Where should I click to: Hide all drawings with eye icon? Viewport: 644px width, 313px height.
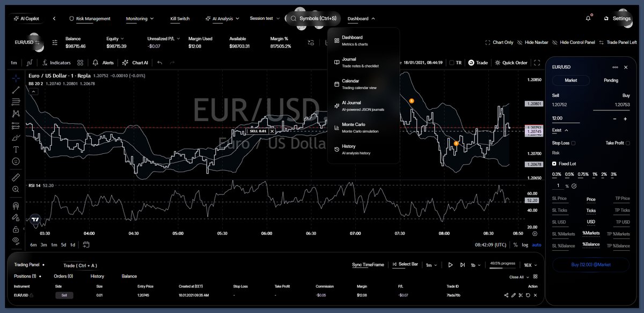tap(16, 240)
